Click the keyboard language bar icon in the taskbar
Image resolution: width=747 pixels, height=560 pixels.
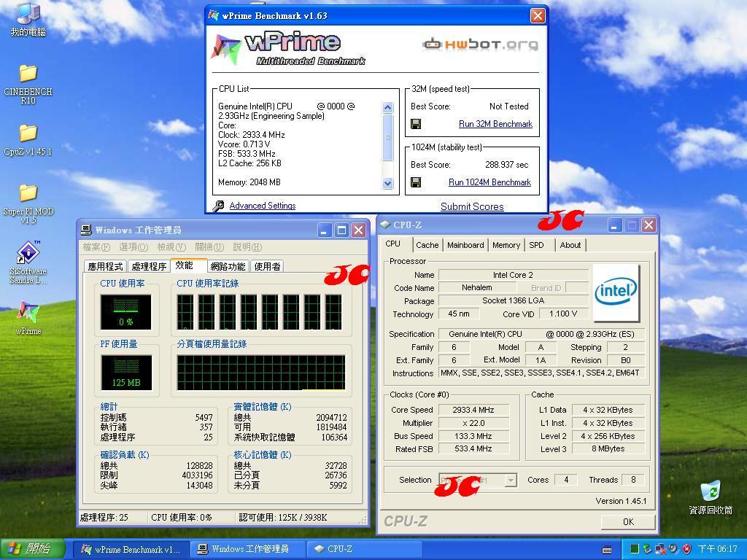tap(606, 549)
